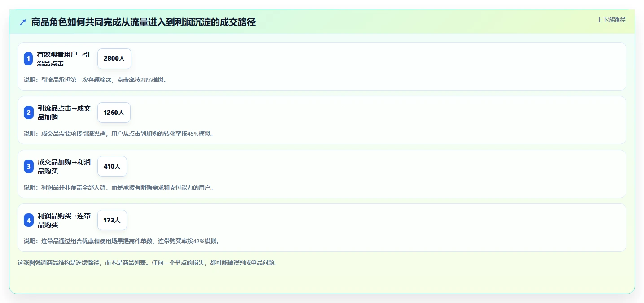
Task: Click the 1260人 value chip
Action: coord(114,113)
